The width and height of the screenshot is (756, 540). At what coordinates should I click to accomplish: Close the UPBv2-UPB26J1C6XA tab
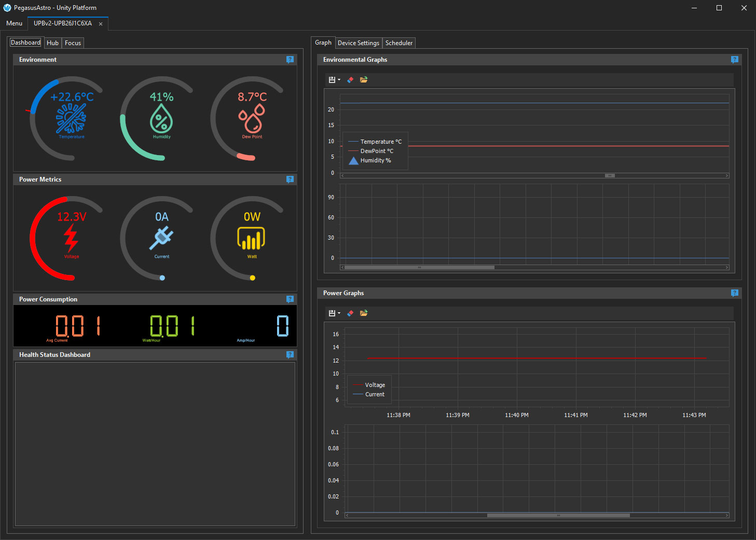tap(101, 24)
